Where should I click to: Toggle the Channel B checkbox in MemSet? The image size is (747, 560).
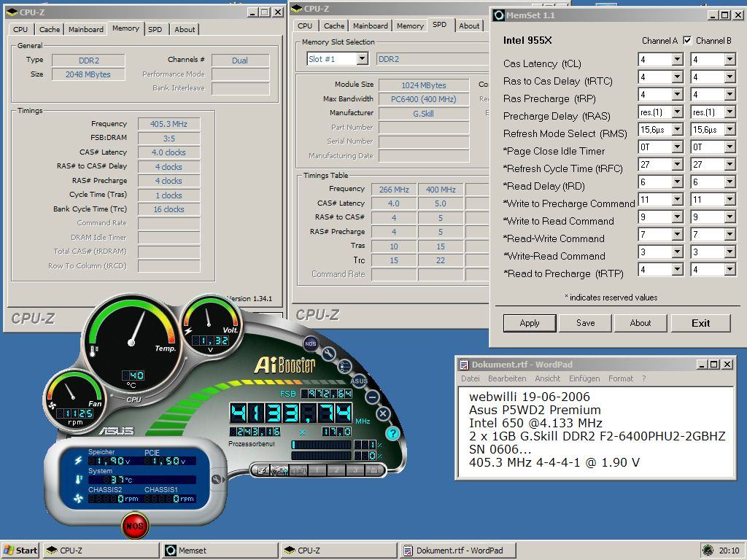coord(687,41)
